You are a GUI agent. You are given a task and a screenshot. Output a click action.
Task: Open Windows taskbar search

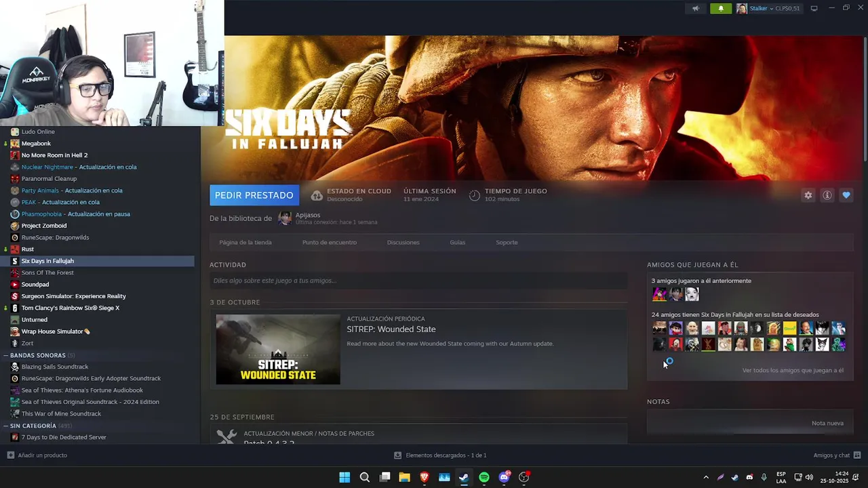(364, 477)
